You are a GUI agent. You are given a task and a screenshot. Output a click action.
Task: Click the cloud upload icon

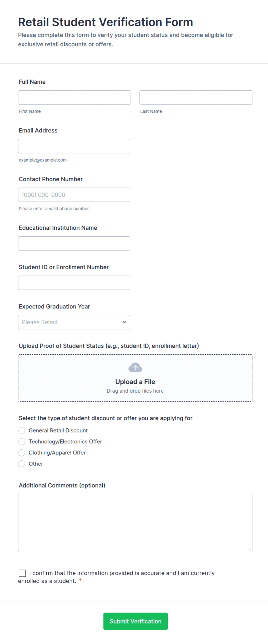coord(135,367)
